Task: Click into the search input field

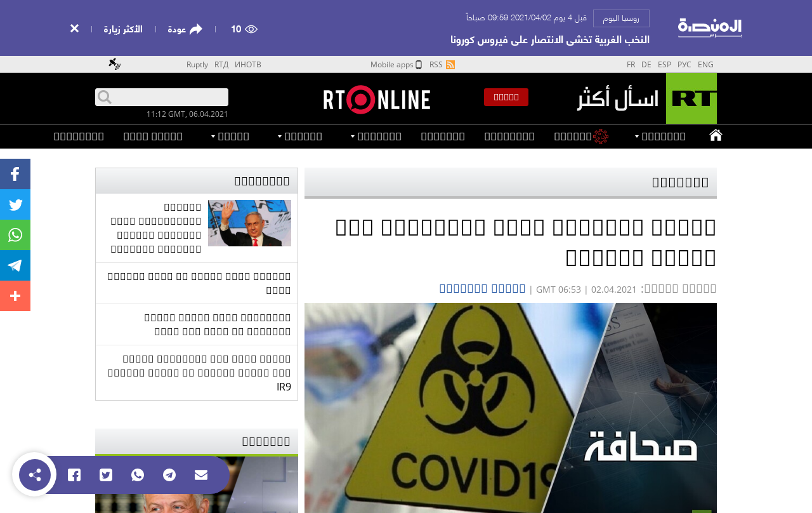Action: tap(169, 97)
